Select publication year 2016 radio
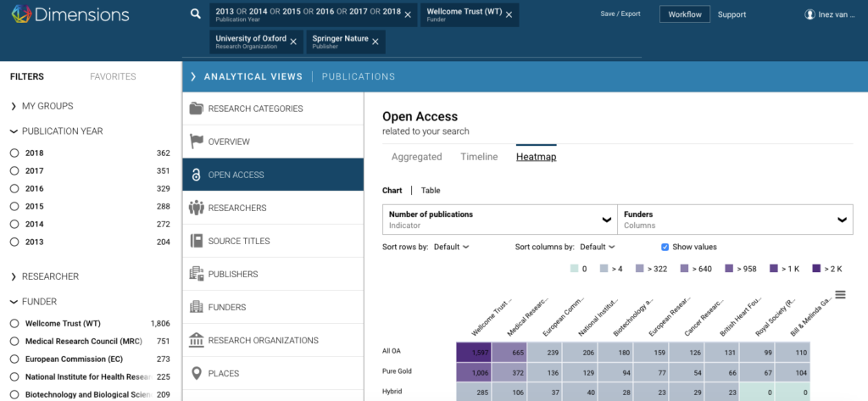 point(14,189)
